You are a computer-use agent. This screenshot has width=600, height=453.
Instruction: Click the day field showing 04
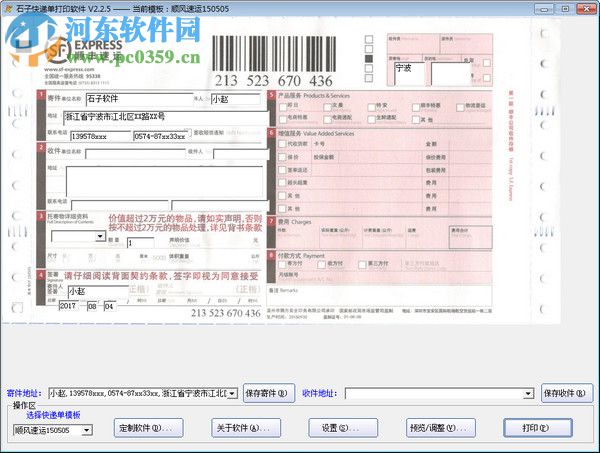pyautogui.click(x=109, y=306)
